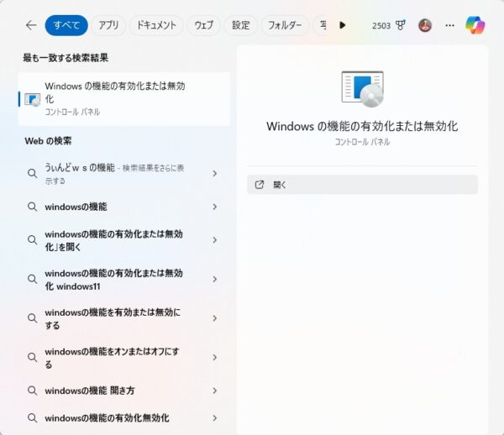Image resolution: width=504 pixels, height=435 pixels.
Task: Switch to the ドキュメント filter tab
Action: click(x=156, y=25)
